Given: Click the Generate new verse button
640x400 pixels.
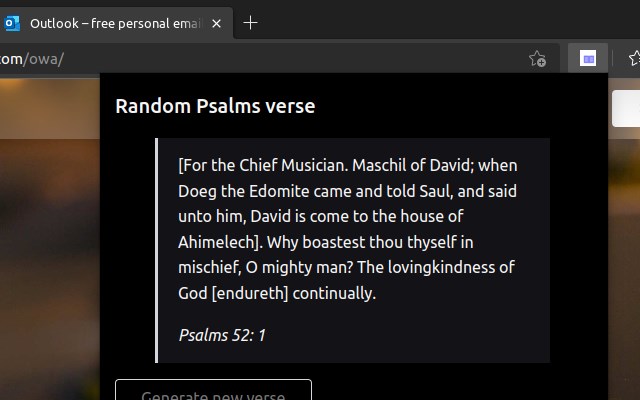Looking at the screenshot, I should 213,391.
